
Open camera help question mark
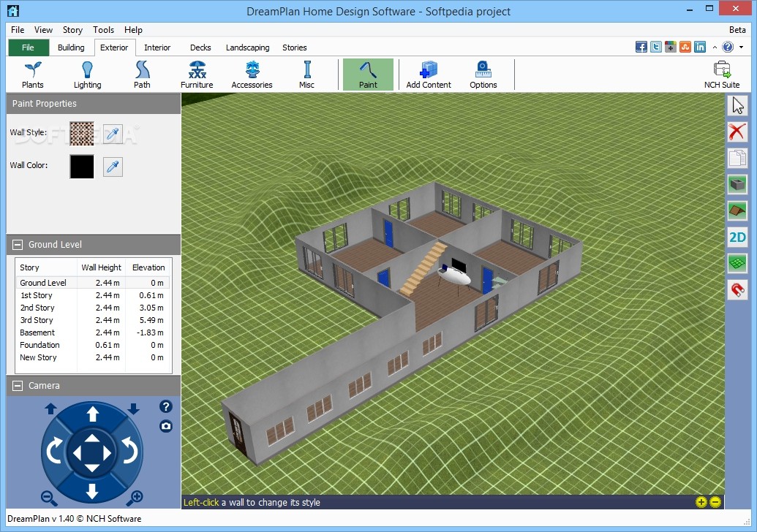click(165, 406)
